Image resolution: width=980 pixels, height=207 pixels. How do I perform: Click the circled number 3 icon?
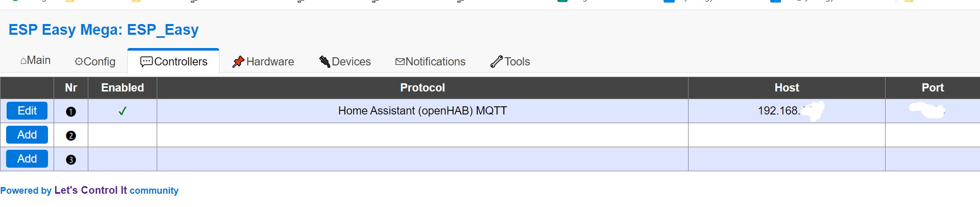(71, 159)
